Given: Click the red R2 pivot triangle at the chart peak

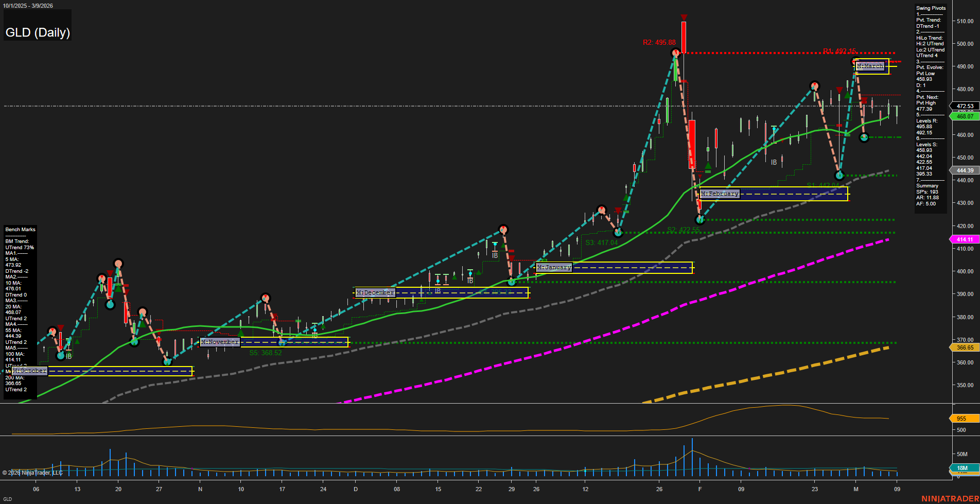Looking at the screenshot, I should [684, 17].
